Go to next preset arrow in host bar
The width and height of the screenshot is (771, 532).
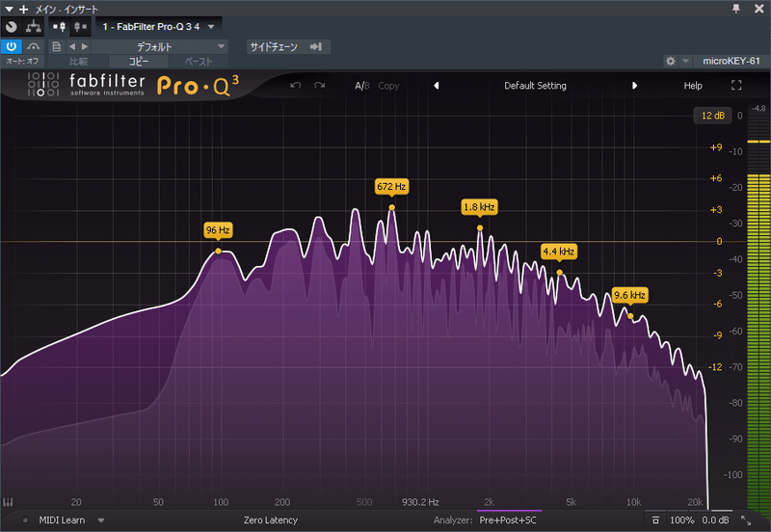coord(85,46)
